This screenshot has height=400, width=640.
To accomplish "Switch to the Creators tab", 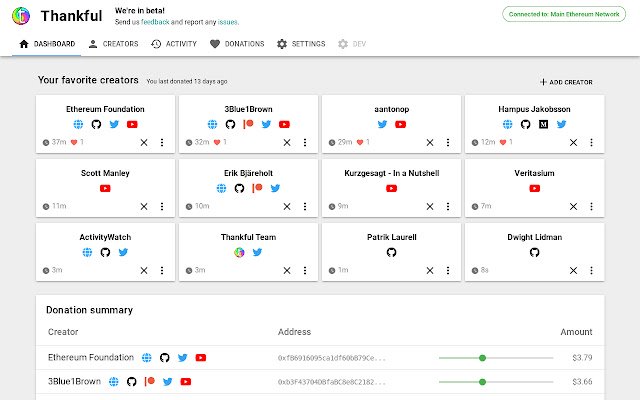I will click(x=113, y=44).
